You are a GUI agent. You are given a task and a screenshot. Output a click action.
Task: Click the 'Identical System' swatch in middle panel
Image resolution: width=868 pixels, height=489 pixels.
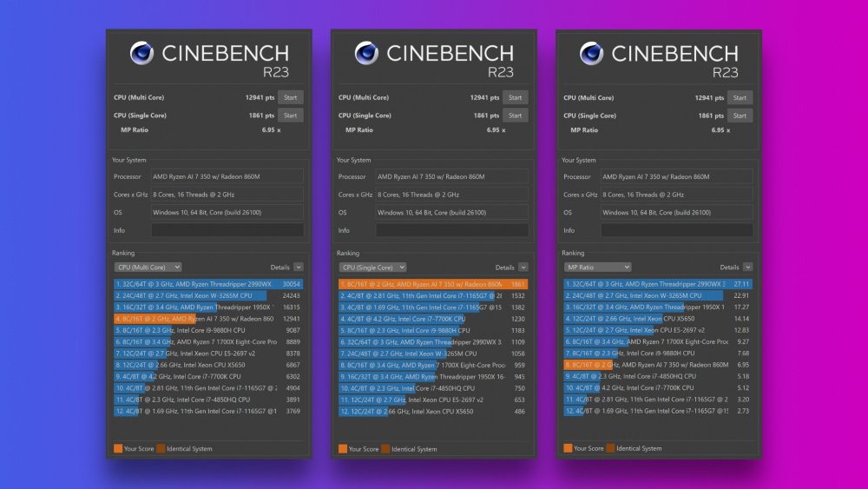point(385,449)
